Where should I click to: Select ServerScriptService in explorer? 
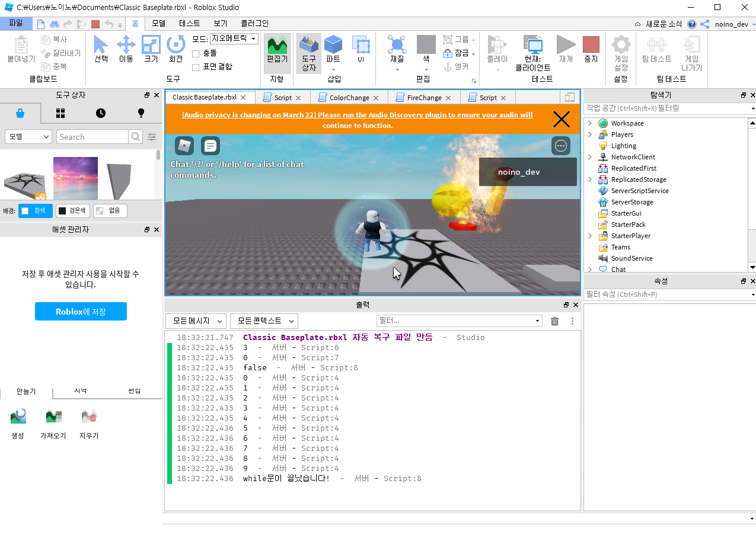(640, 191)
